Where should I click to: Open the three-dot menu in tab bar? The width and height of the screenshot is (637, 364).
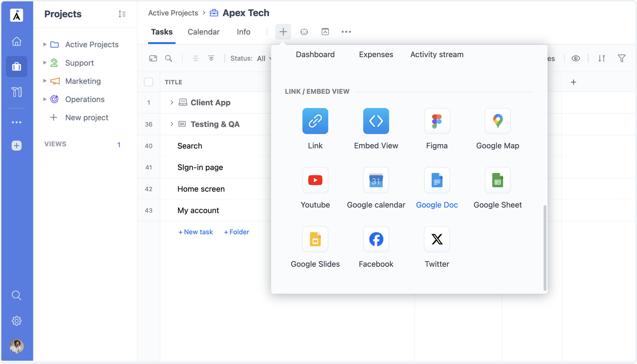(346, 32)
